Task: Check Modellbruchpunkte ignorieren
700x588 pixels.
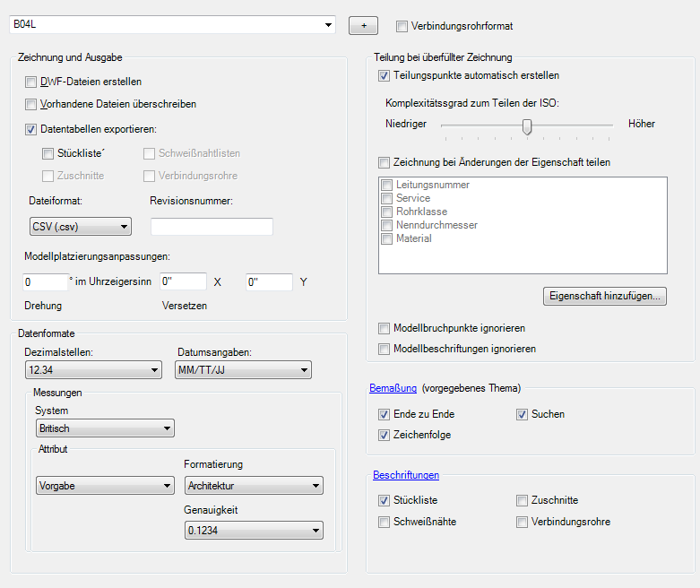Action: pos(385,328)
